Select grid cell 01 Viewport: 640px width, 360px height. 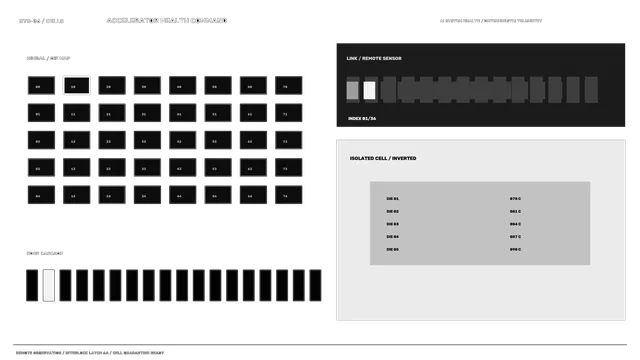41,113
